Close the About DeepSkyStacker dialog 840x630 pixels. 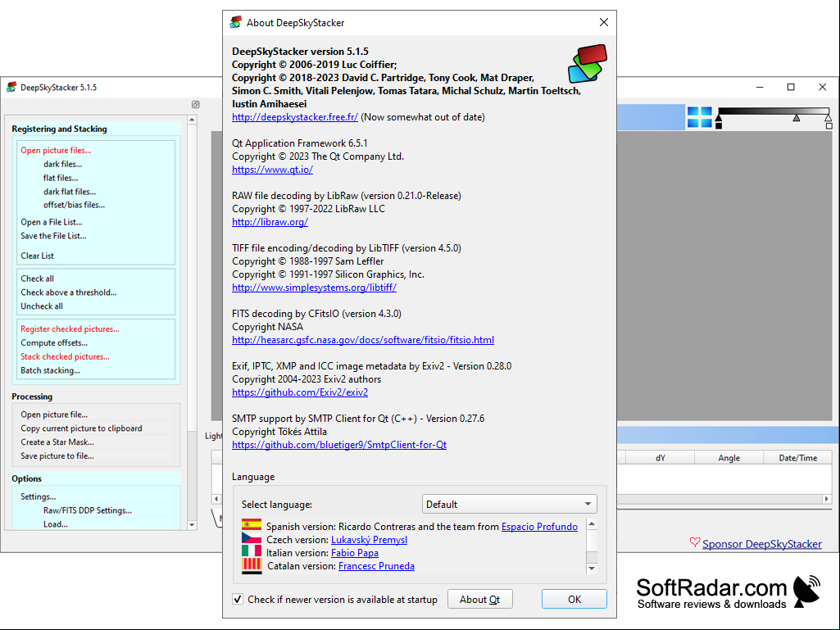(604, 22)
